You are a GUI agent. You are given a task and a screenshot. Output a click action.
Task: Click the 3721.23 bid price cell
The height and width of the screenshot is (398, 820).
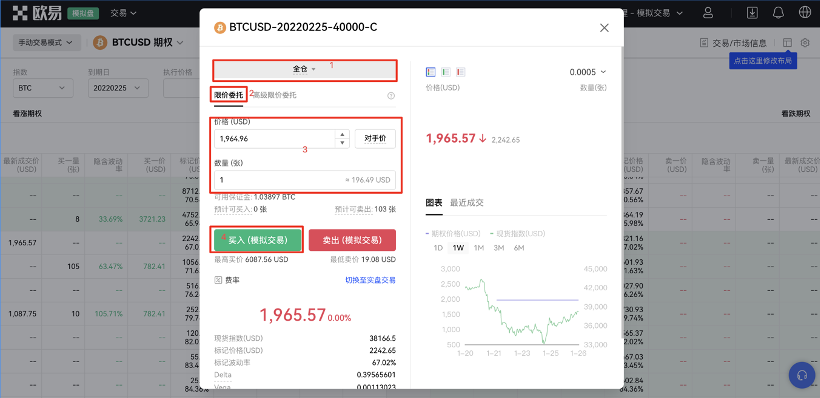152,219
